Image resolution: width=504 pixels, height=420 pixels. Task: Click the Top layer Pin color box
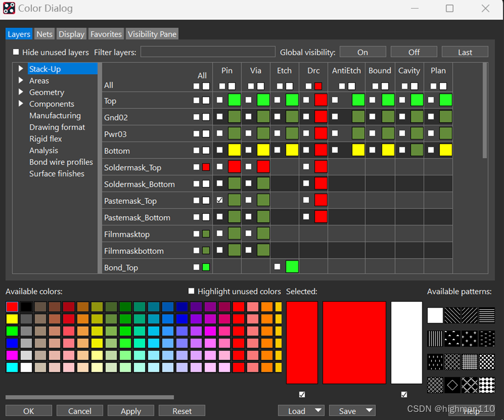coord(234,100)
